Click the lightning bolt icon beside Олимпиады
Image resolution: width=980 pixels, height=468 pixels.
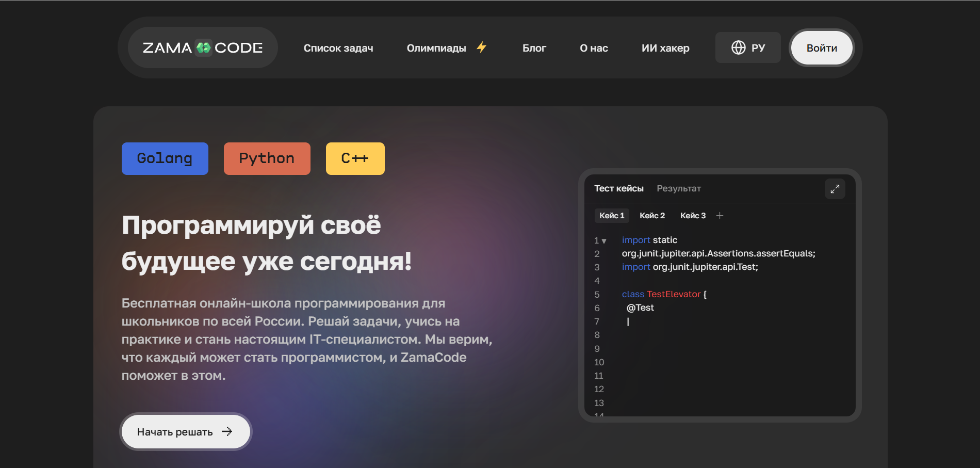click(481, 47)
